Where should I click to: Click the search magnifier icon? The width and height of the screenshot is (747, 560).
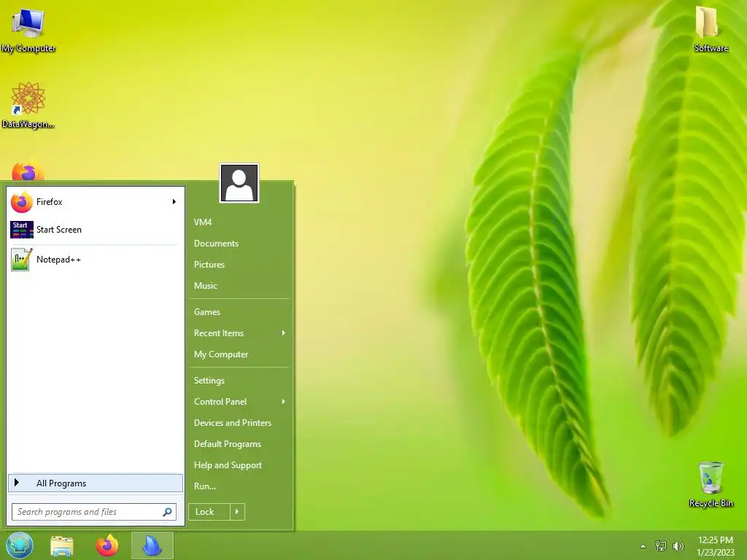pos(167,512)
